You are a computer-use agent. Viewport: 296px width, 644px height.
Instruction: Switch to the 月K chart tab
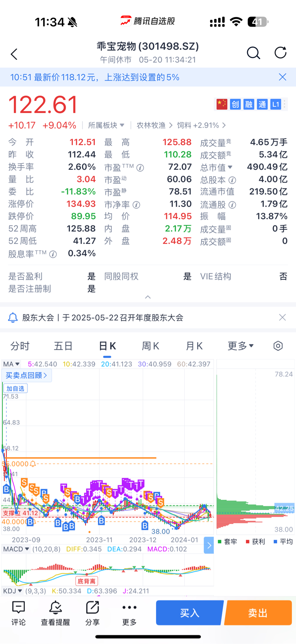194,346
